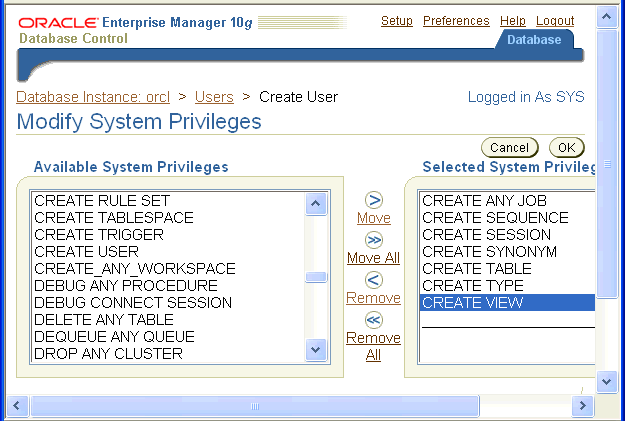
Task: Open the Help page
Action: click(513, 21)
